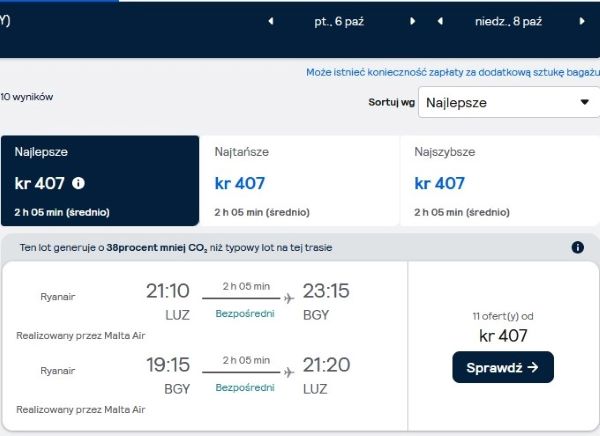Open the Sortuj wg Najlepsze dropdown
Viewport: 600px width, 436px height.
tap(509, 102)
